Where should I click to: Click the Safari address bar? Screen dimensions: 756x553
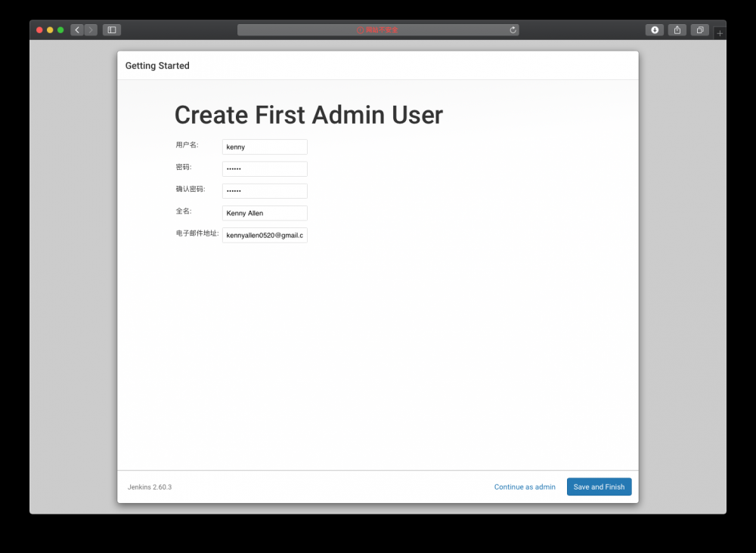point(378,30)
